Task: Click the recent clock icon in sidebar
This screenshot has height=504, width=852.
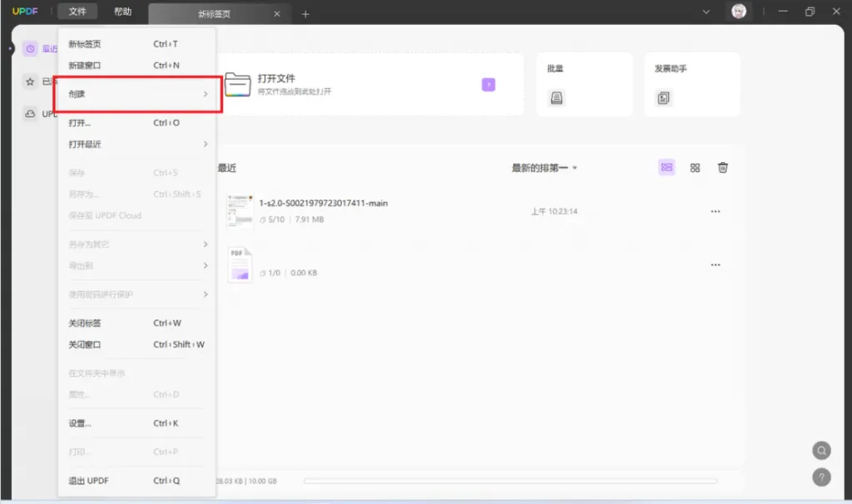Action: pos(31,49)
